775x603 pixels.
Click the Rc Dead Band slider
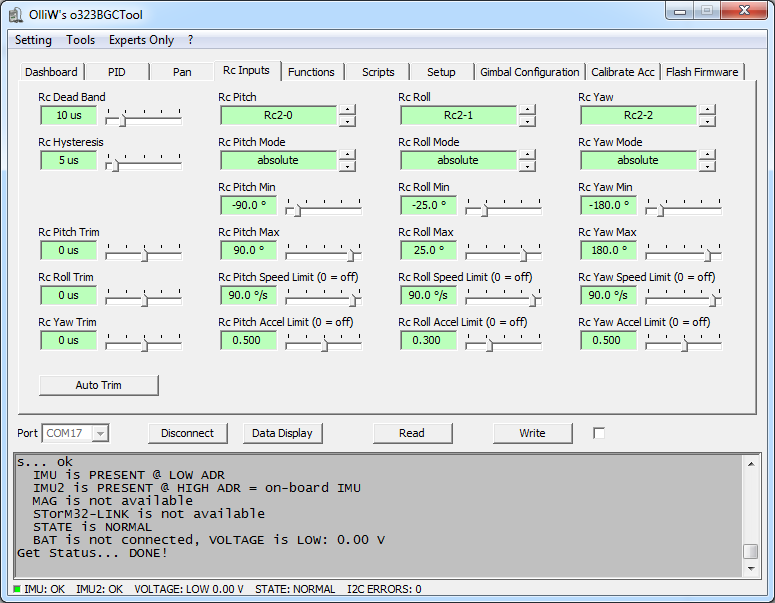click(x=144, y=117)
